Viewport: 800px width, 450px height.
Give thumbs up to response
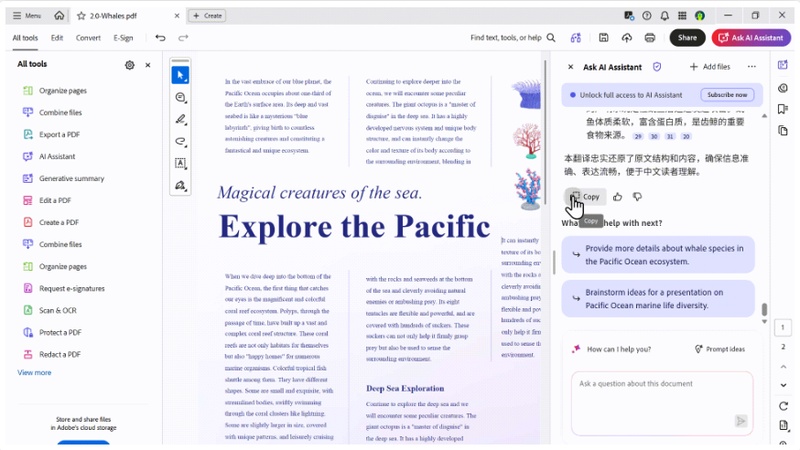pyautogui.click(x=617, y=196)
